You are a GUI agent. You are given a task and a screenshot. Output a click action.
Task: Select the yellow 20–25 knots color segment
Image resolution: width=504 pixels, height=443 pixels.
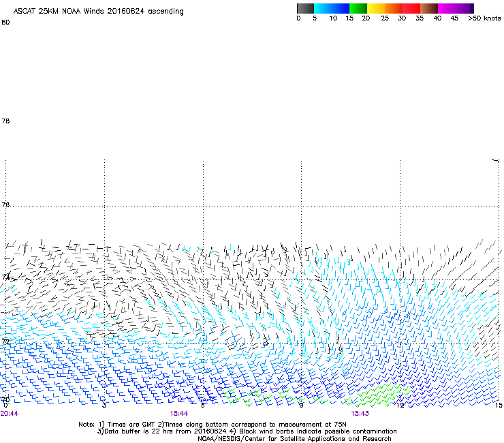pyautogui.click(x=376, y=8)
